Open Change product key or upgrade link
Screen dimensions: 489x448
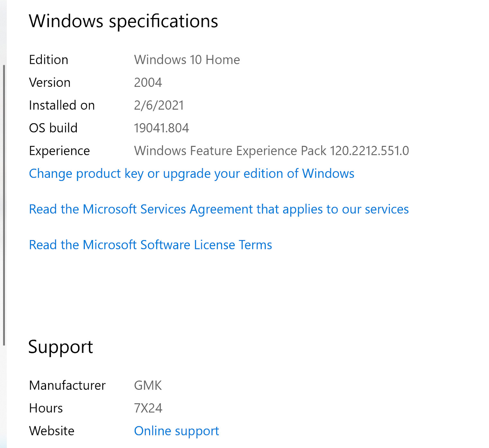(191, 174)
